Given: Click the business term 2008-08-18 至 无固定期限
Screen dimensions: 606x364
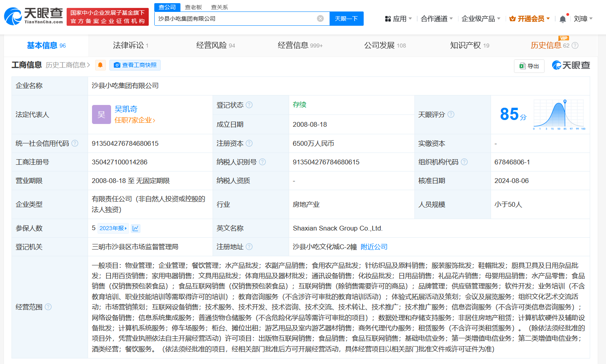Looking at the screenshot, I should [x=130, y=181].
